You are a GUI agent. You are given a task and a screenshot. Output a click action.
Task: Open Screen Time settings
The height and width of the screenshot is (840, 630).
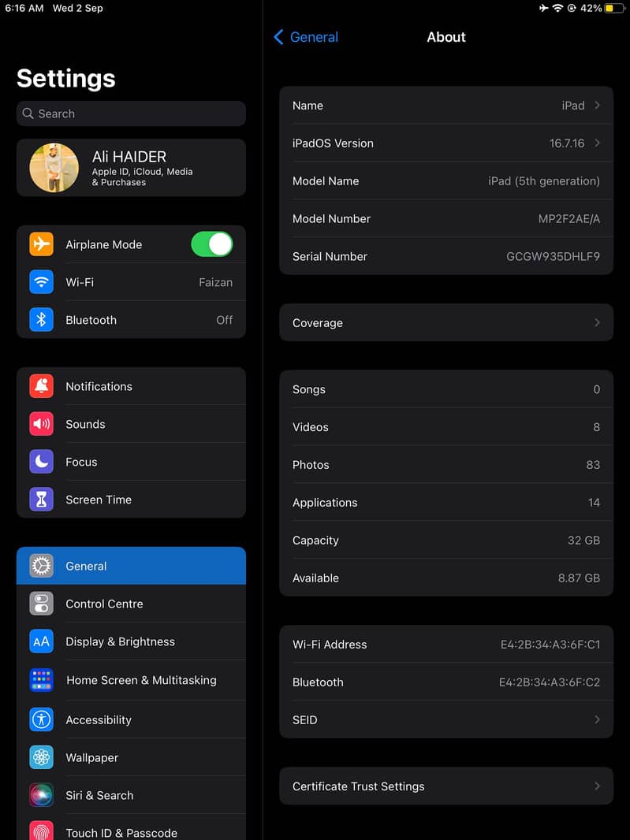132,500
